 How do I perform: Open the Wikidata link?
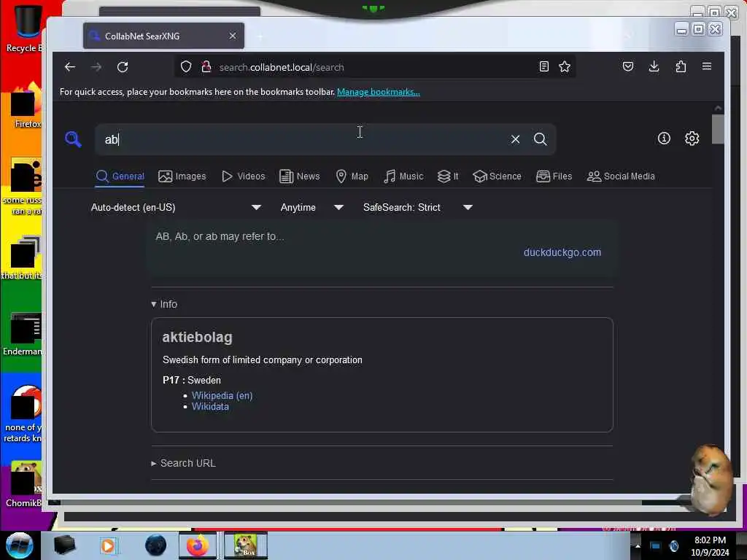(x=210, y=407)
